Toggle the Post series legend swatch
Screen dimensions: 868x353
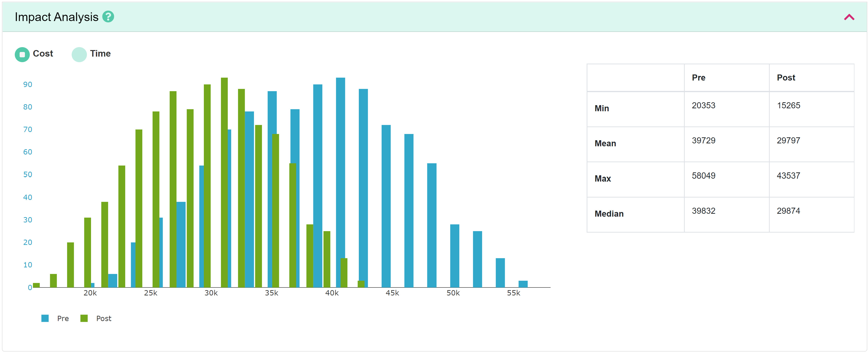[84, 318]
